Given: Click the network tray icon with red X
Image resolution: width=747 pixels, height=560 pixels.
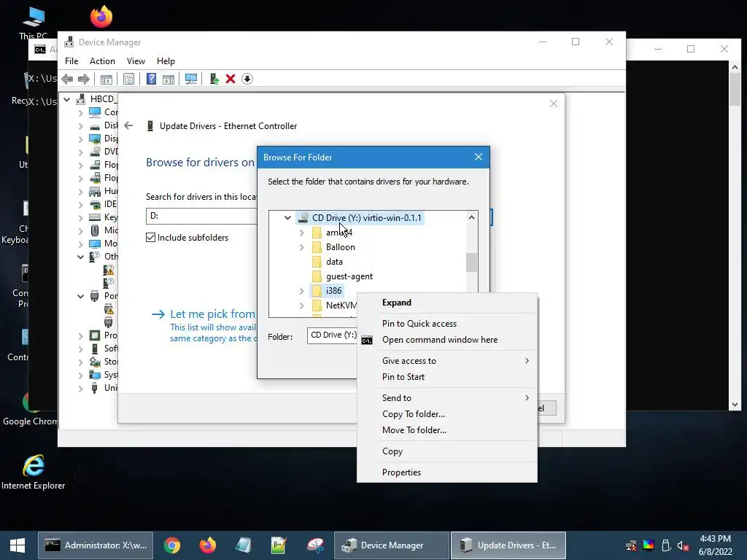Looking at the screenshot, I should tap(631, 545).
